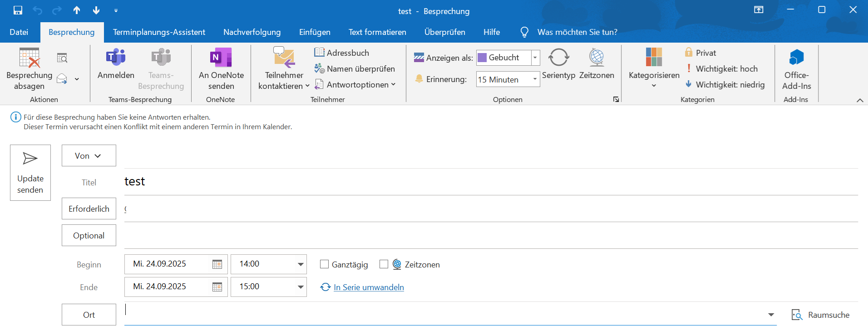
Task: Expand the Beginn time dropdown
Action: [x=301, y=264]
